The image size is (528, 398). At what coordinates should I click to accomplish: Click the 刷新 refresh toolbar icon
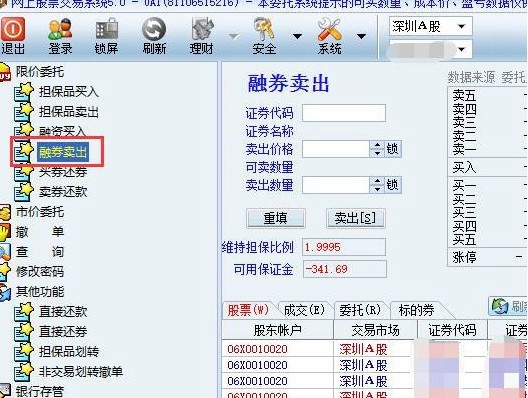154,30
